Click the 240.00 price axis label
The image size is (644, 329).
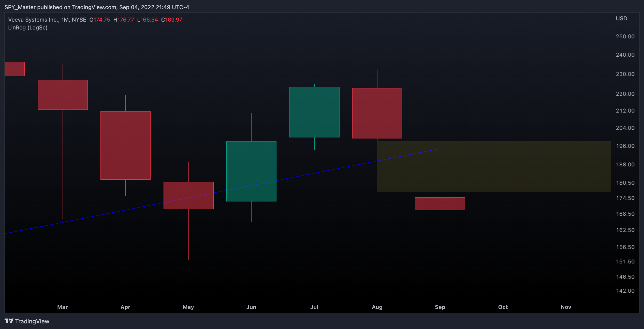coord(625,55)
